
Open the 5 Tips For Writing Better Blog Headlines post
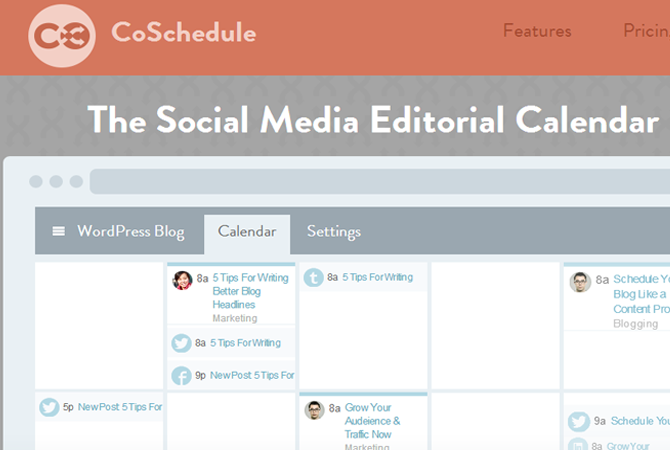(x=250, y=291)
